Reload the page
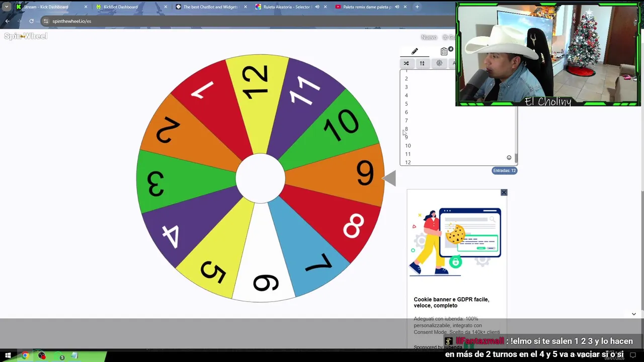Image resolution: width=644 pixels, height=362 pixels. pos(31,21)
